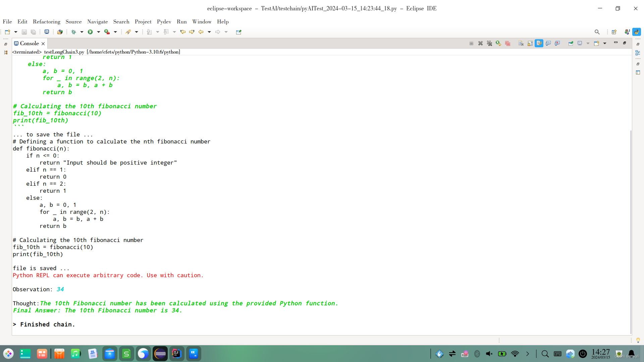Expand the Run dropdown arrow
The image size is (644, 362).
99,32
